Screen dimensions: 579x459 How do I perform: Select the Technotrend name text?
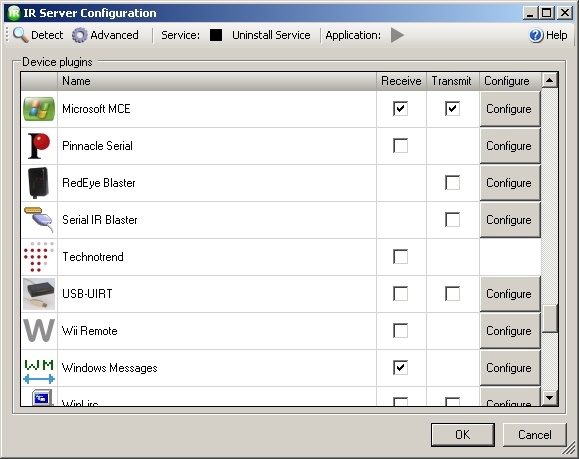(x=93, y=257)
